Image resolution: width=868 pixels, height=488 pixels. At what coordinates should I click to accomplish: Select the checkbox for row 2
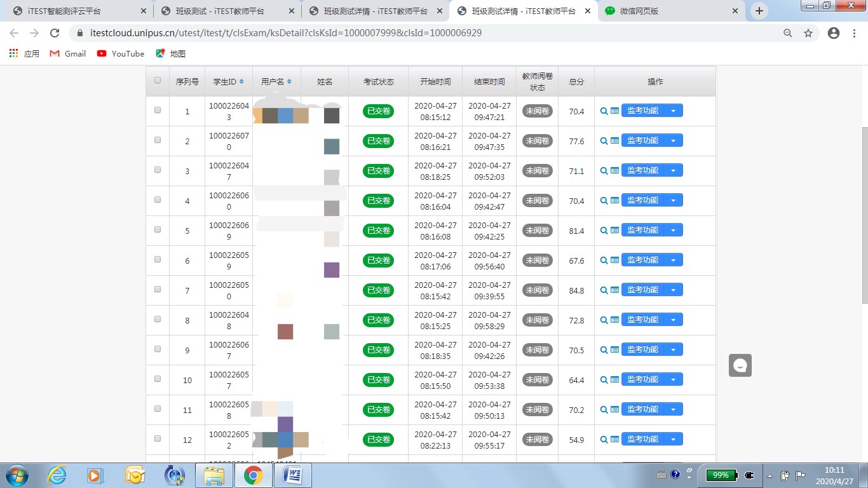click(x=158, y=140)
